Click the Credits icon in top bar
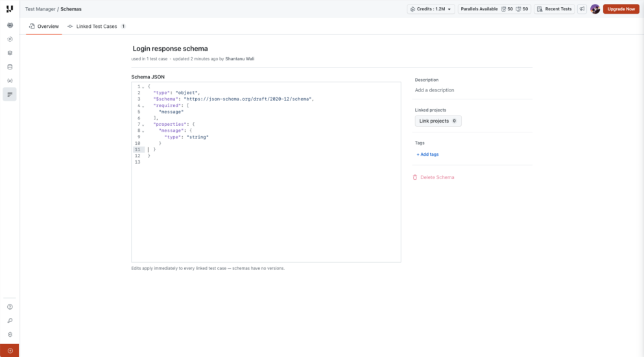Screen dimensions: 644x357 coord(412,9)
